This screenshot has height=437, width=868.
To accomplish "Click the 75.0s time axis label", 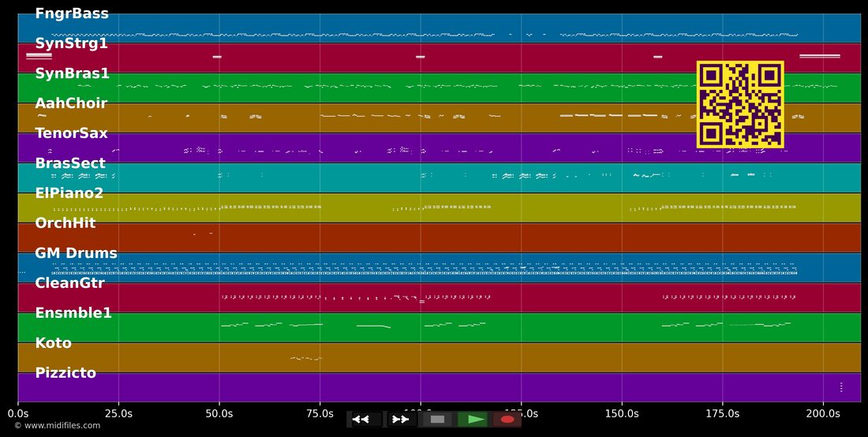I will pos(320,414).
